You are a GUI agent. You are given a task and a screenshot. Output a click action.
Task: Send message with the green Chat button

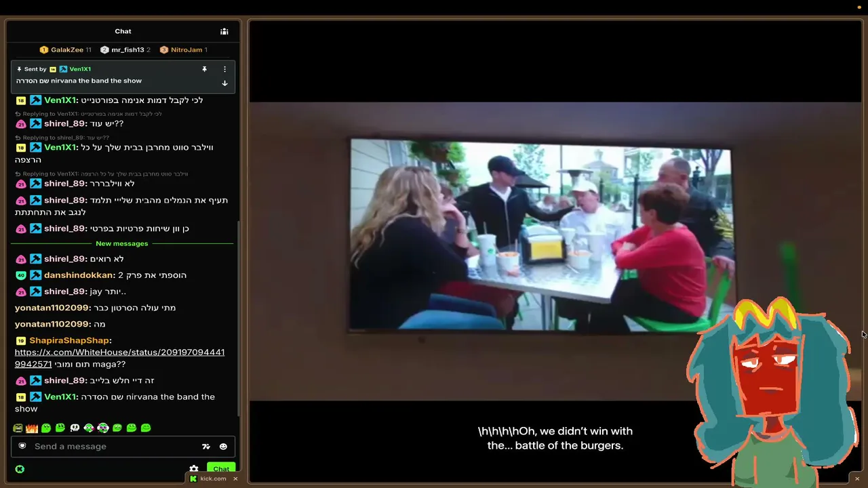point(221,469)
